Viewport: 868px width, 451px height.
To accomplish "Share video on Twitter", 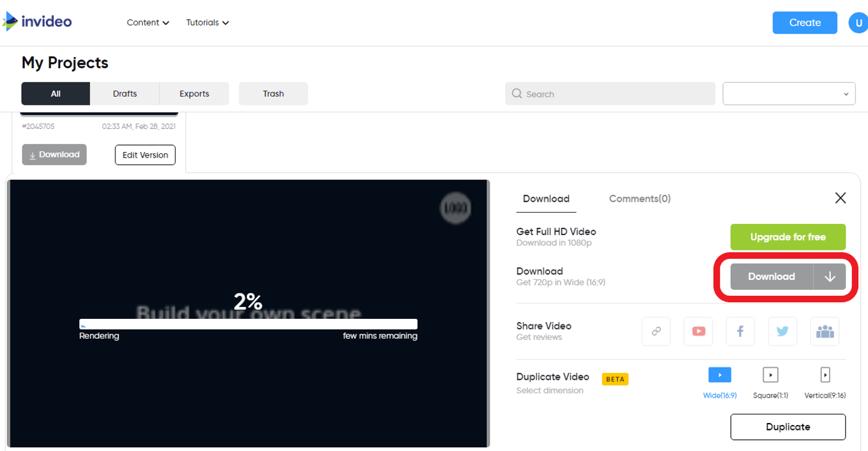I will click(x=782, y=331).
